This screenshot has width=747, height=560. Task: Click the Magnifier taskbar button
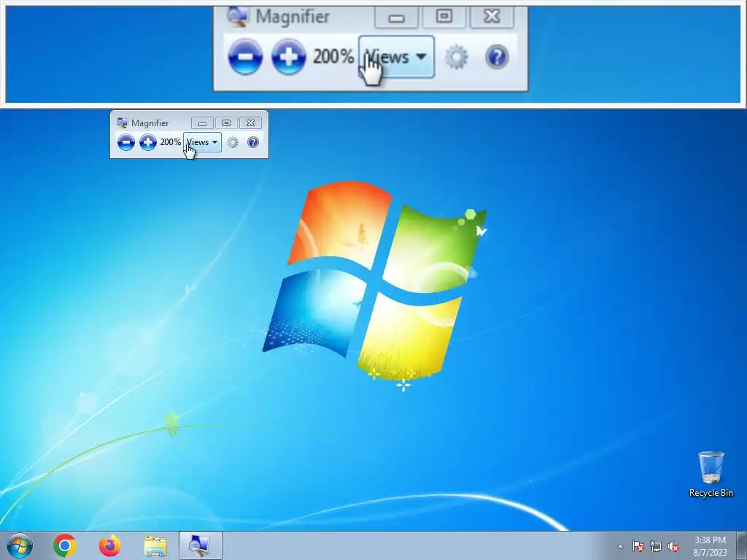pos(200,545)
